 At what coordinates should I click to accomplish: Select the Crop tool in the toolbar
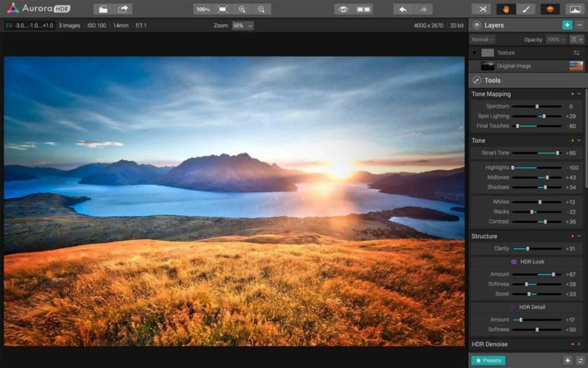(481, 9)
